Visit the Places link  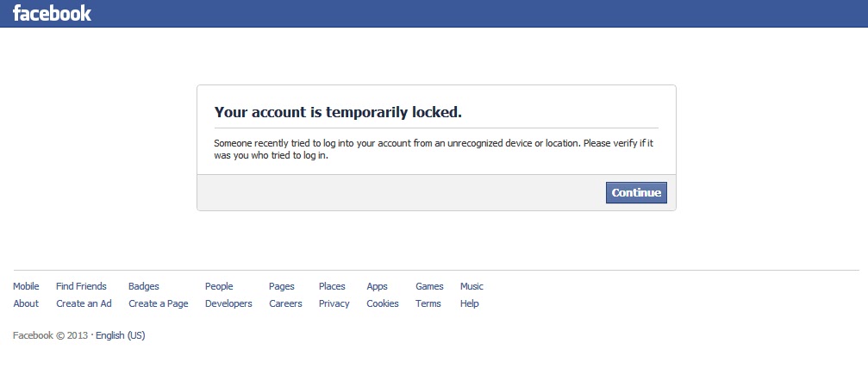click(x=332, y=286)
